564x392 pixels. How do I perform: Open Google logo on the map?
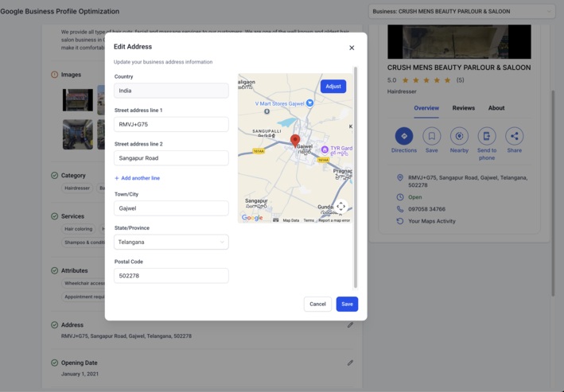point(252,218)
